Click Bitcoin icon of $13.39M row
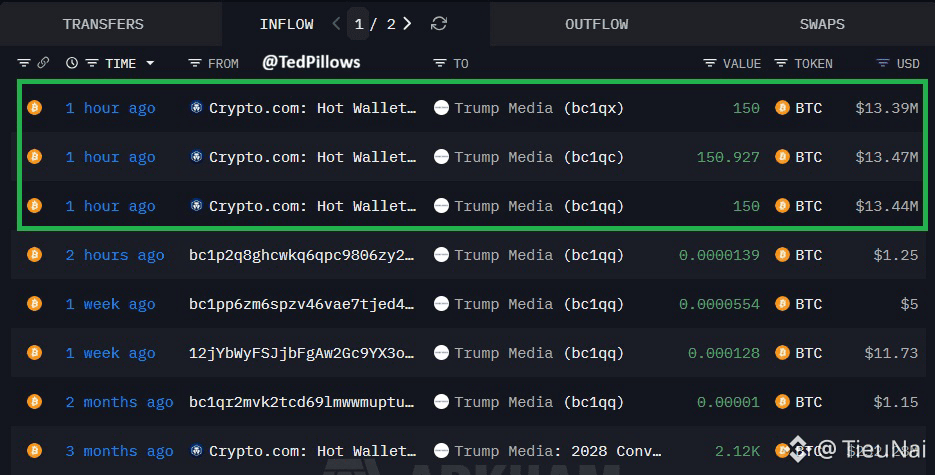Image resolution: width=935 pixels, height=475 pixels. 35,108
